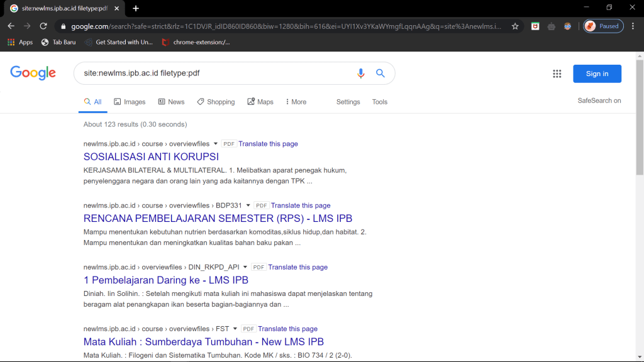Open the SOSIALISASI ANTI KORUPSI result
The width and height of the screenshot is (644, 362).
[x=151, y=157]
